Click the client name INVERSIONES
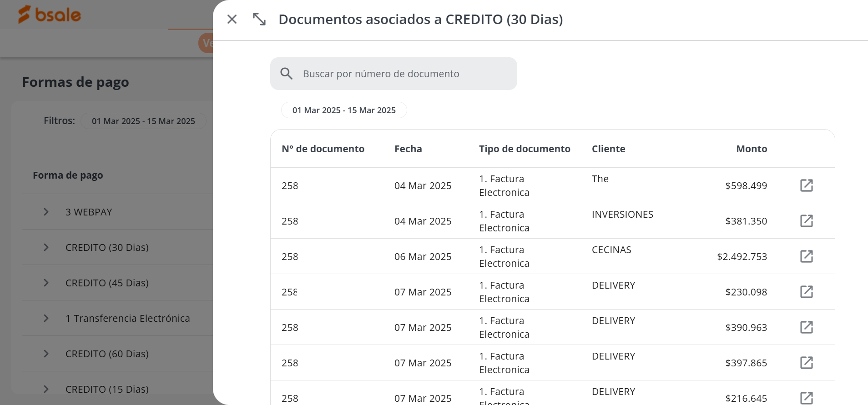The height and width of the screenshot is (405, 868). pos(622,214)
